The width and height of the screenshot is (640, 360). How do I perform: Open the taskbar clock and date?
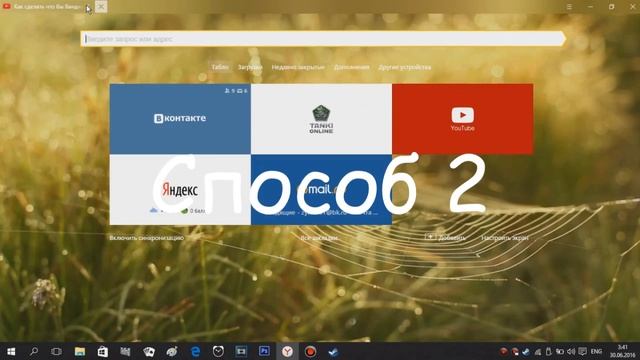(622, 351)
